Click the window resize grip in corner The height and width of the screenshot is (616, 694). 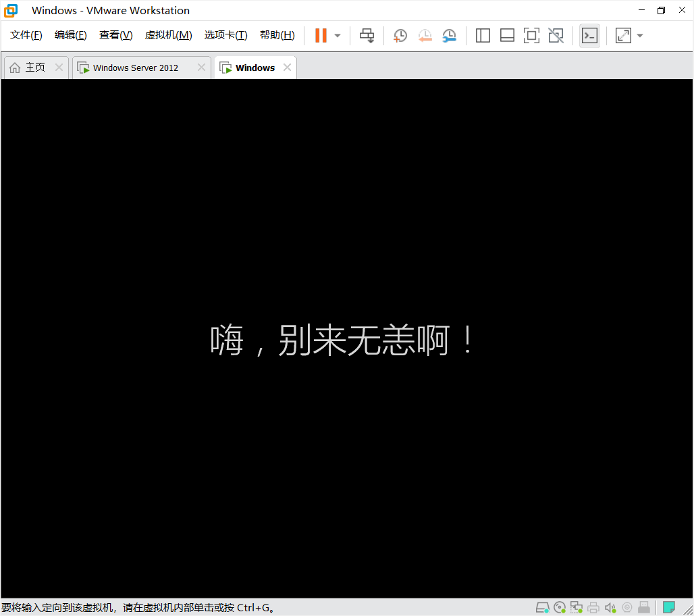(688, 610)
